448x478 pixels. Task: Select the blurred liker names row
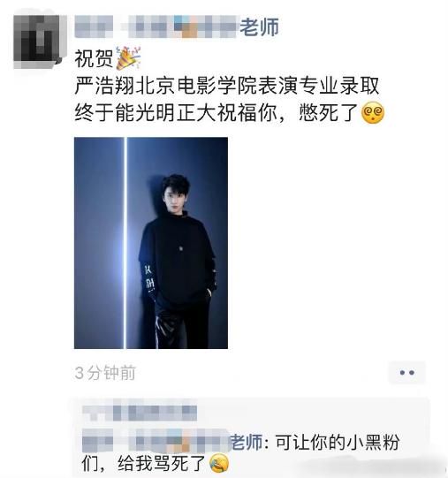(x=140, y=412)
